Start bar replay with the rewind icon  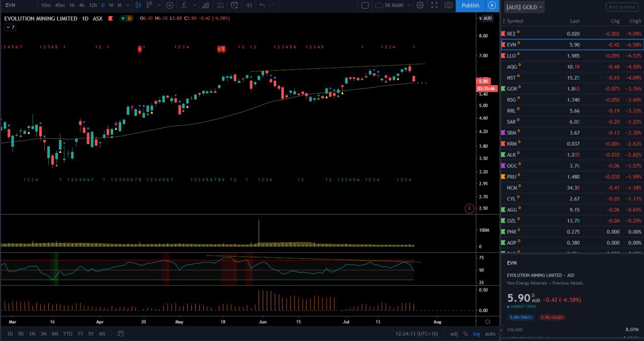click(x=249, y=5)
